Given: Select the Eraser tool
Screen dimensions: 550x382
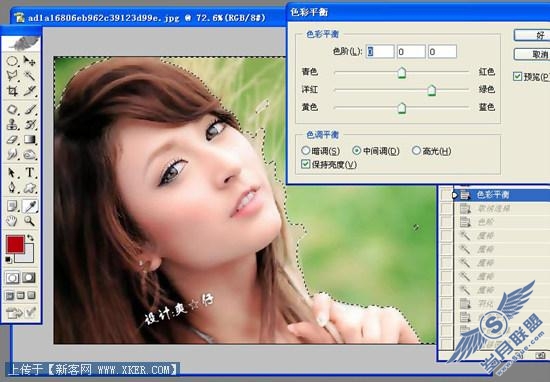Looking at the screenshot, I should pos(12,140).
